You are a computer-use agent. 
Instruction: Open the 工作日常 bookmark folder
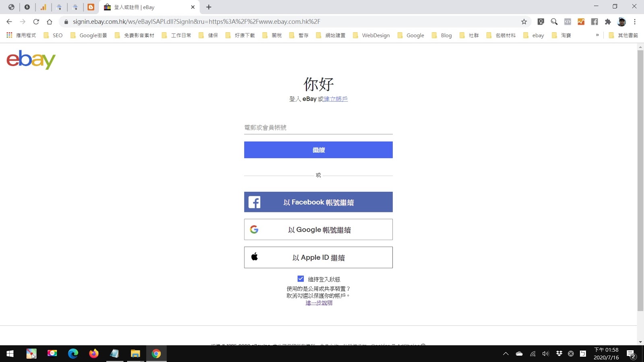click(x=176, y=35)
